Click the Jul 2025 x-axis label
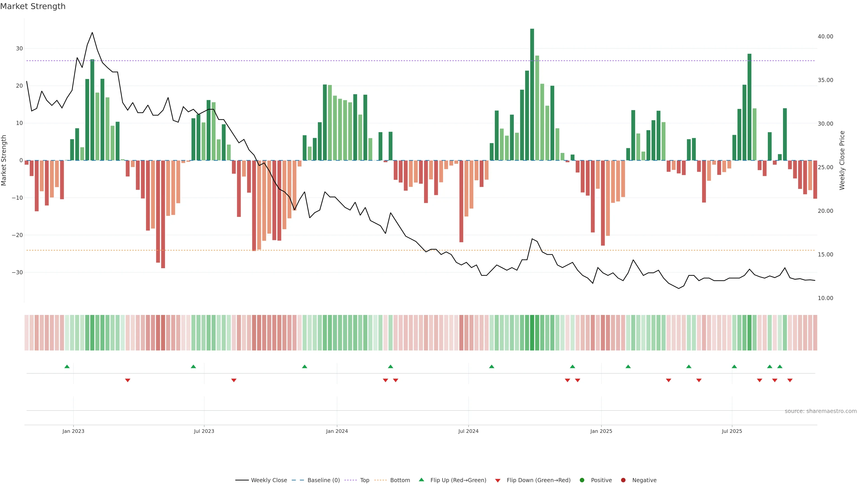Viewport: 868px width, 488px height. point(732,431)
